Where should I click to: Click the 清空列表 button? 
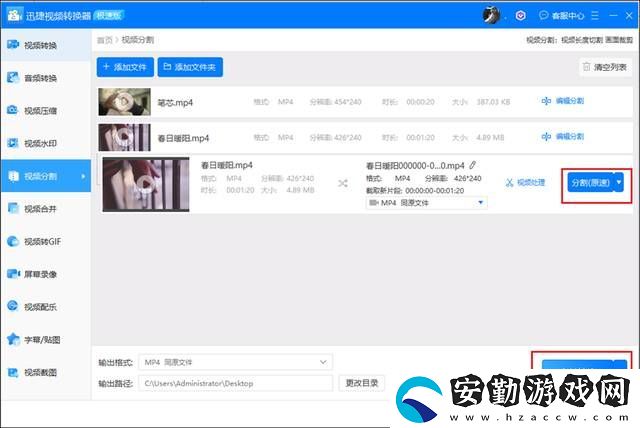[x=605, y=67]
